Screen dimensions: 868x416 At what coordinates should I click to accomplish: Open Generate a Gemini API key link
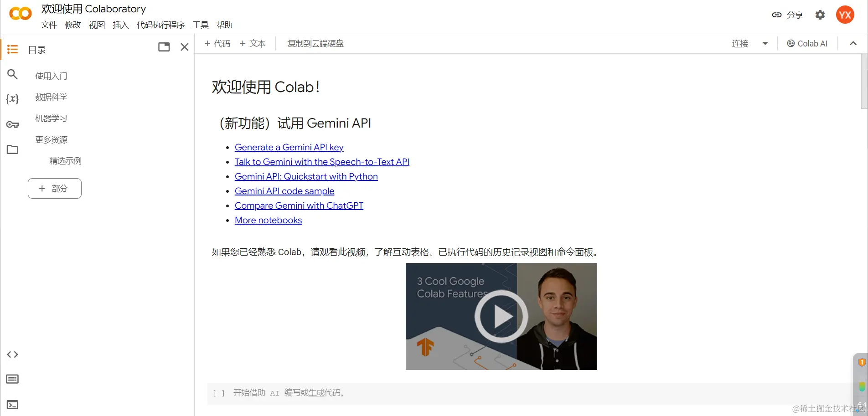[x=289, y=147]
